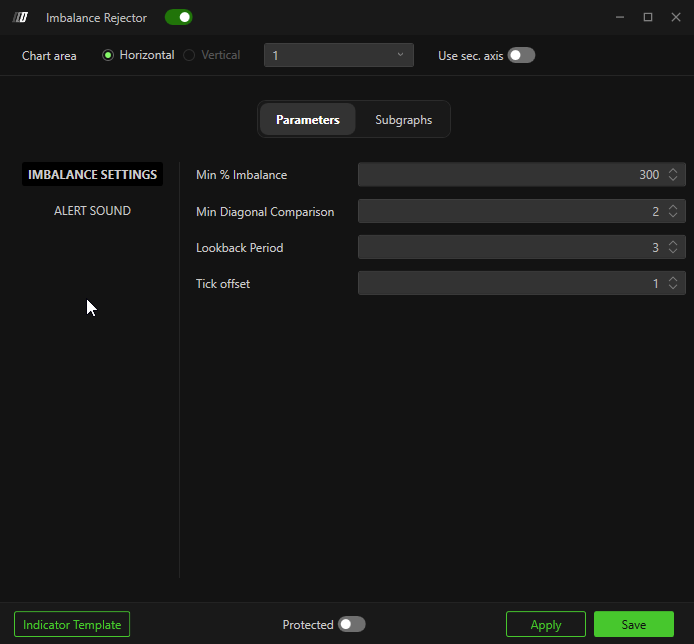
Task: Click the green Save button
Action: (633, 624)
